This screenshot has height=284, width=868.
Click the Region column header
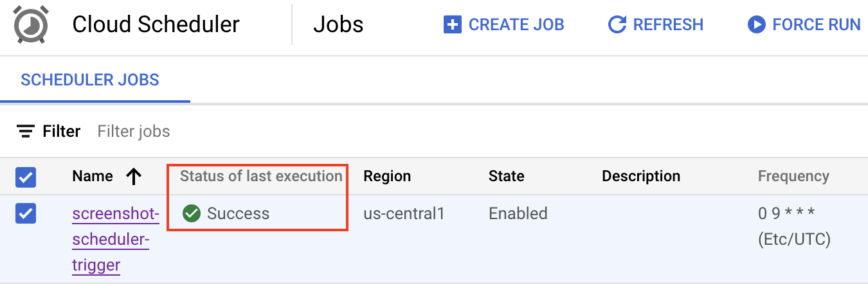pyautogui.click(x=387, y=176)
